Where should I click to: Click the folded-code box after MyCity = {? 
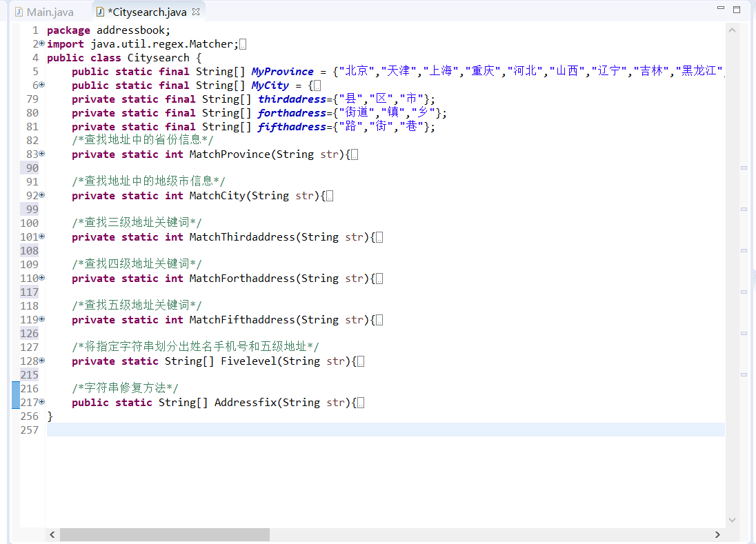[317, 85]
